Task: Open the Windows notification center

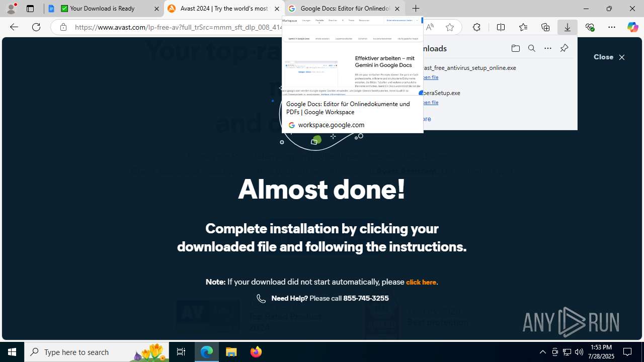Action: [627, 352]
